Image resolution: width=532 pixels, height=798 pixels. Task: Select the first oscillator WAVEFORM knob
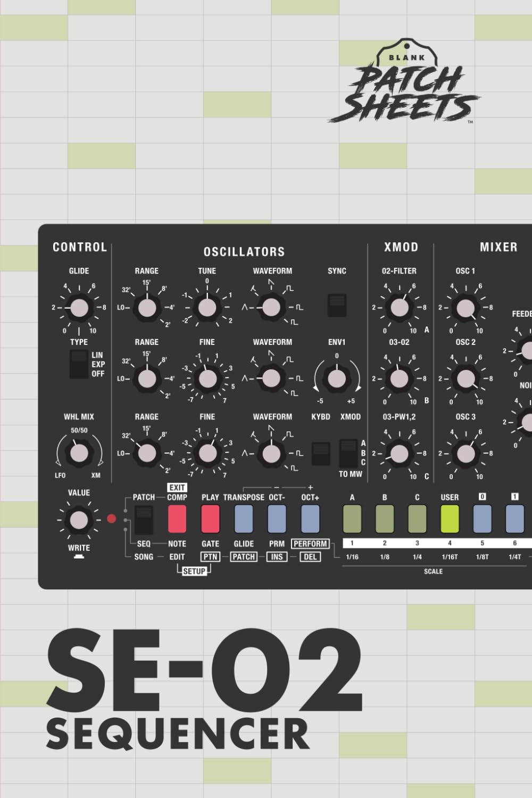(x=271, y=307)
